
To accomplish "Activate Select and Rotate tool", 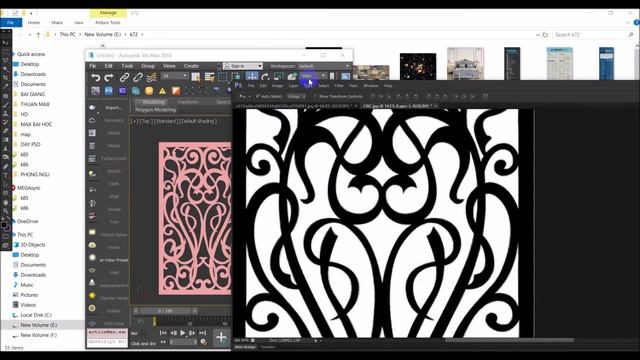I will (265, 77).
